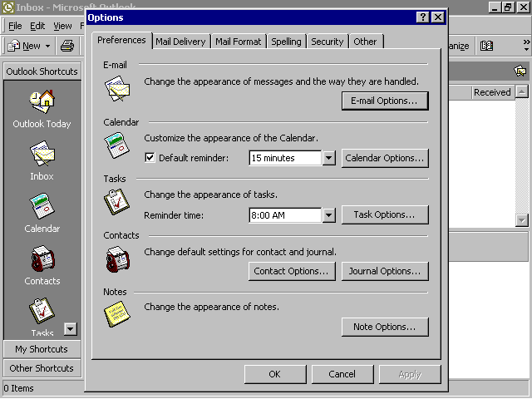
Task: Toggle the Default reminder checkbox
Action: click(x=150, y=157)
